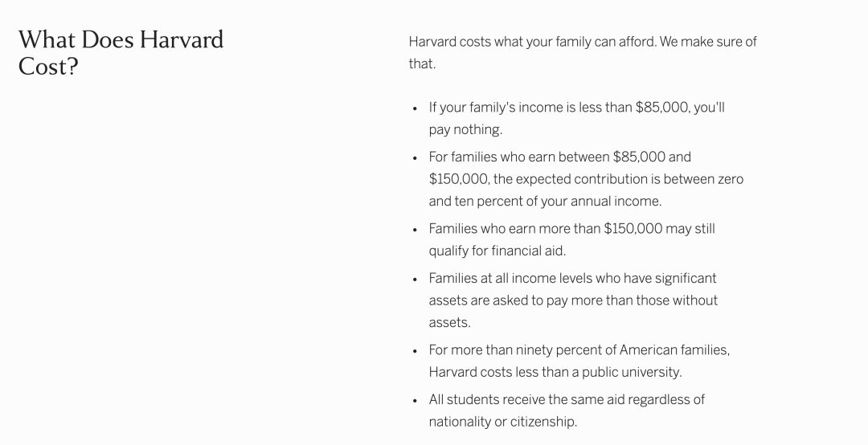Click the bullet dot before "Families at all income levels"

(415, 280)
